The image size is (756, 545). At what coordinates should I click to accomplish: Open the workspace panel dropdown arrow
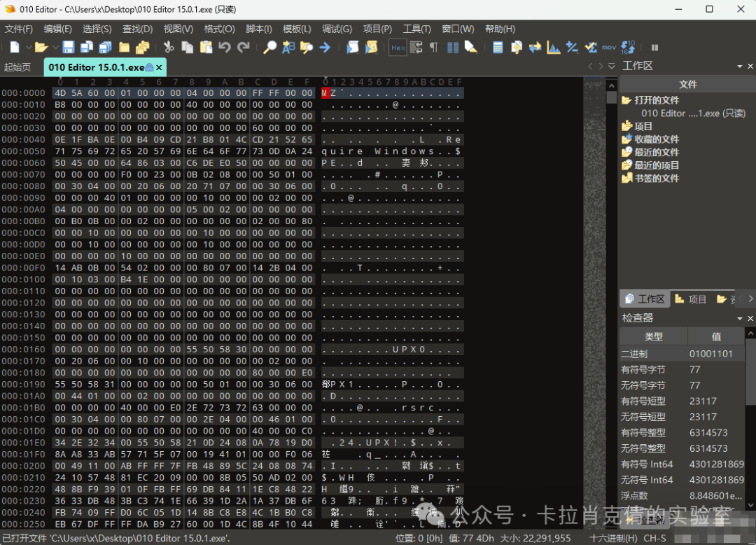(x=738, y=65)
